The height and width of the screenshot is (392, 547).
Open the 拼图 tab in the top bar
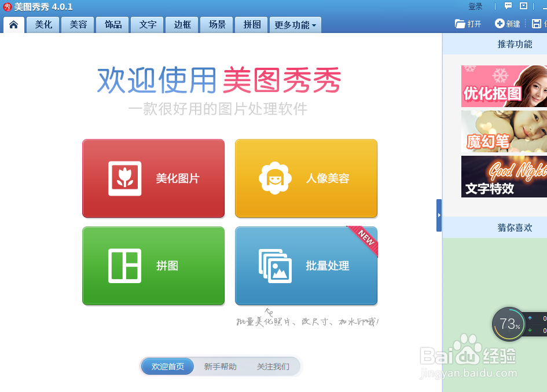(x=252, y=25)
